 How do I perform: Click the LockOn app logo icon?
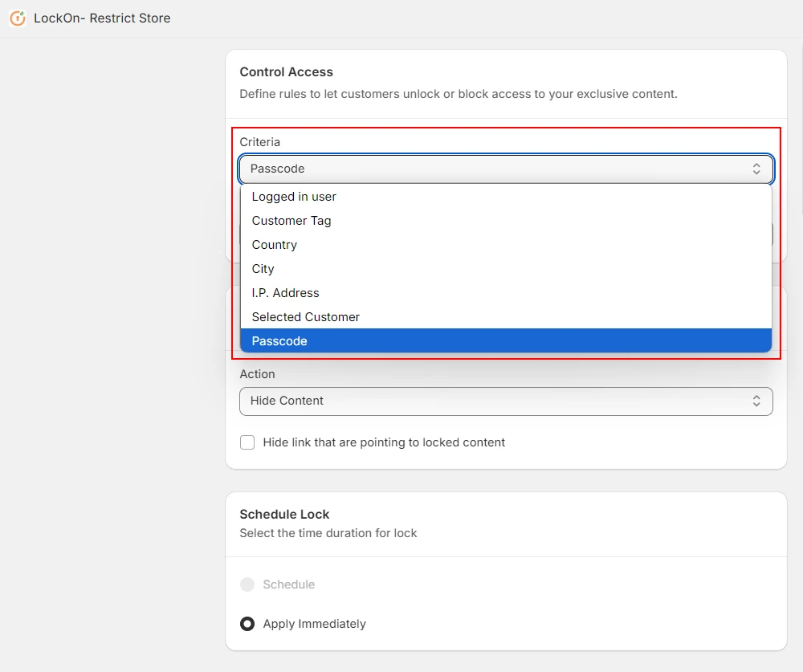(x=18, y=18)
